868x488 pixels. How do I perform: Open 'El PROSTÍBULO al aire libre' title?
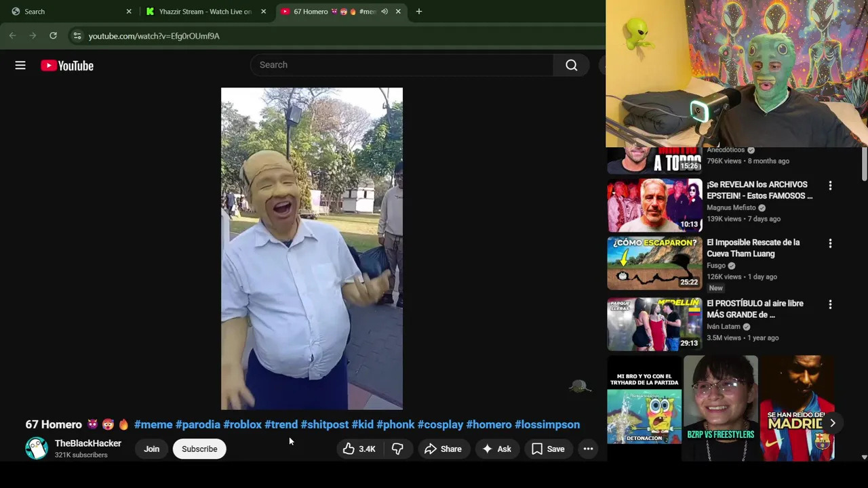(755, 309)
